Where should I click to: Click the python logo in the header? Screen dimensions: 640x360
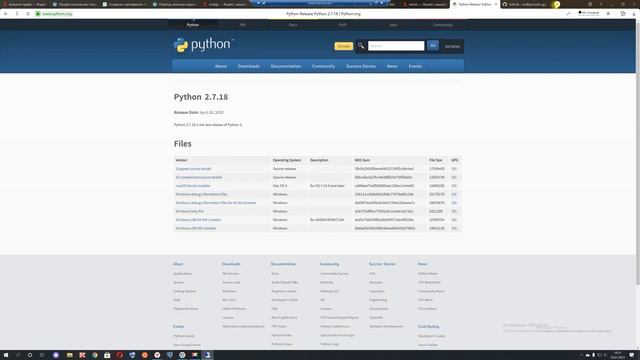203,44
